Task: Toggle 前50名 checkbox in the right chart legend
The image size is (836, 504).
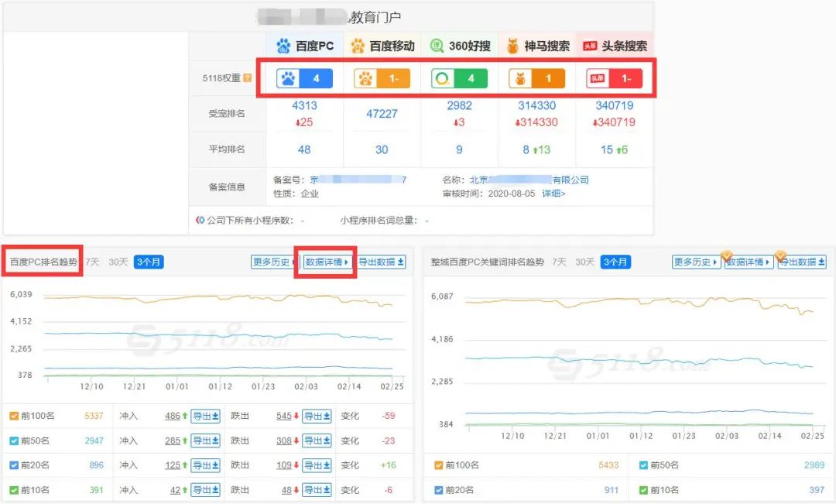Action: (x=645, y=465)
